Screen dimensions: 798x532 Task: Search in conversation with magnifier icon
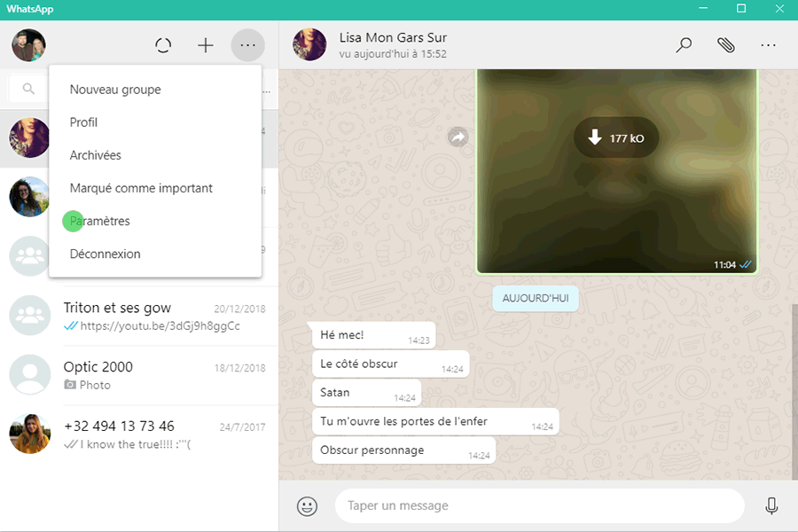click(684, 45)
